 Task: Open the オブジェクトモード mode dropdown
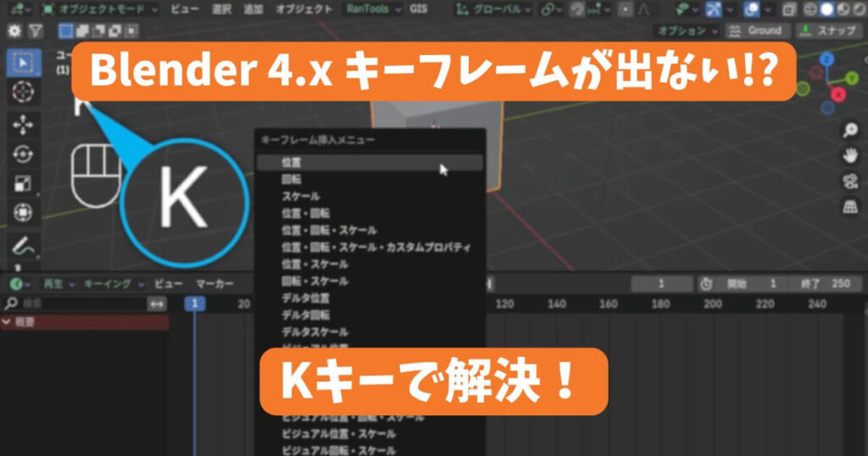[x=100, y=9]
